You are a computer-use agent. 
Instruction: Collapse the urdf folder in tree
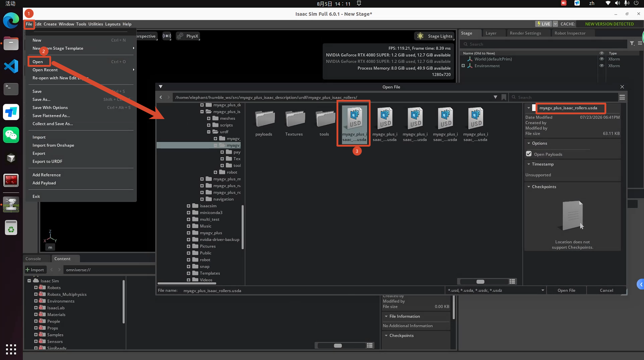coord(209,132)
